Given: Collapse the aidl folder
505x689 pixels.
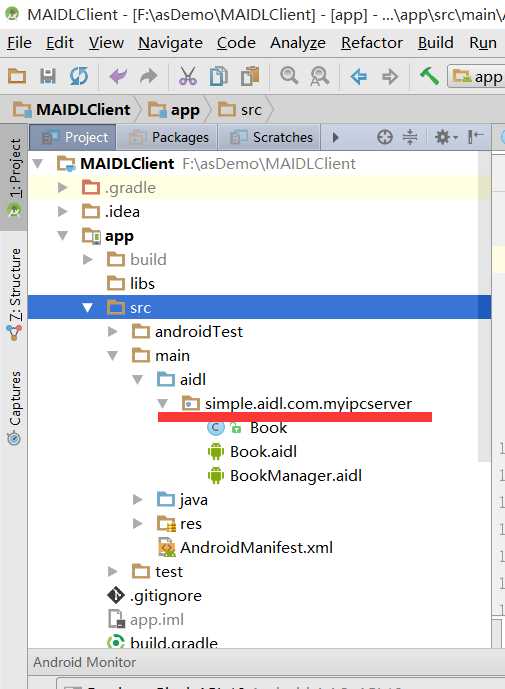Looking at the screenshot, I should click(138, 379).
